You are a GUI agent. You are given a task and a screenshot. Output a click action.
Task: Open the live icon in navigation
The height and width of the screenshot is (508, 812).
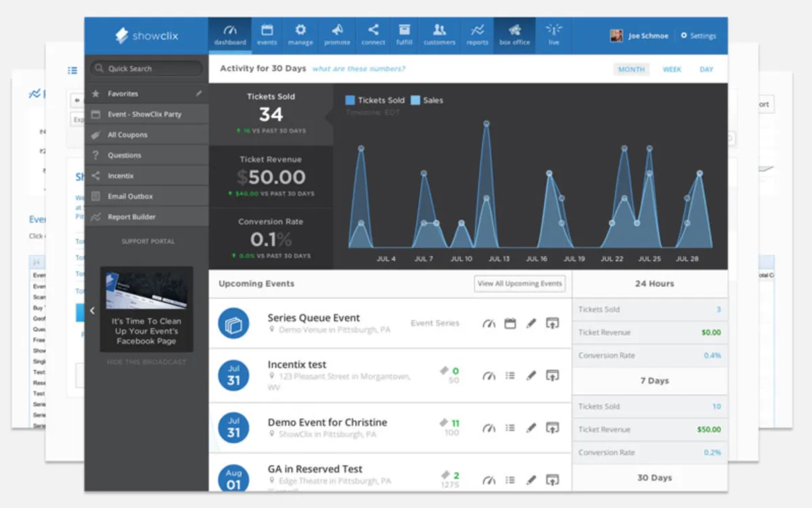pos(554,30)
